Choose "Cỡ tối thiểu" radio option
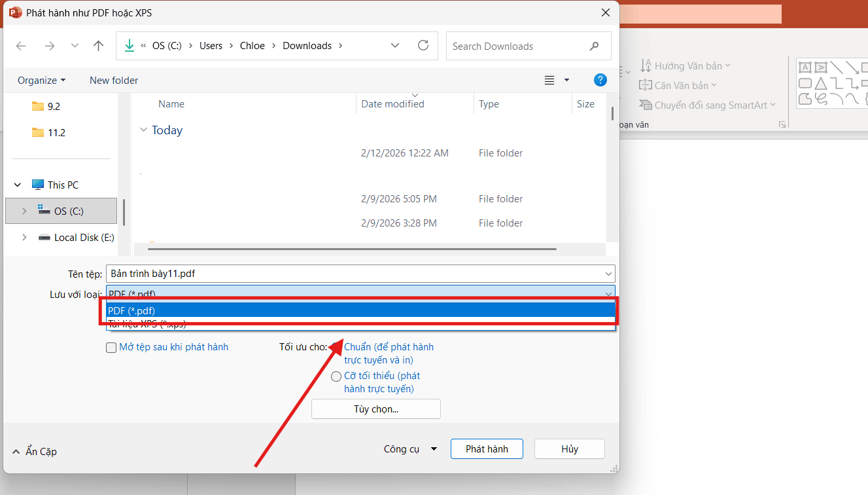The width and height of the screenshot is (868, 495). 336,376
